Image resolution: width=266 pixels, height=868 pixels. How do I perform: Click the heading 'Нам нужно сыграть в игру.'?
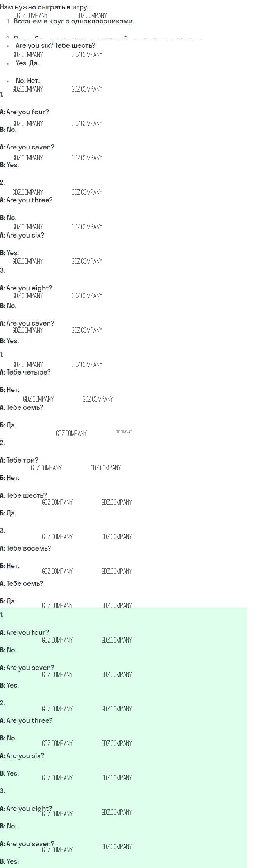(x=44, y=7)
